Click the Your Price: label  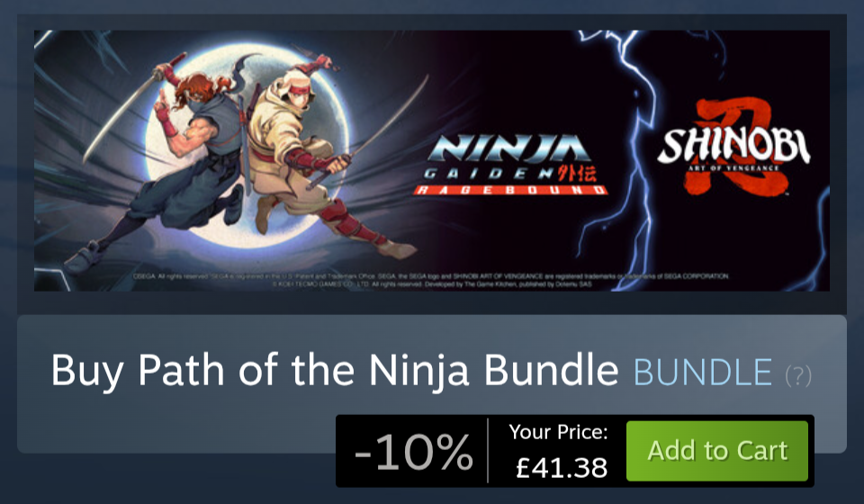(558, 432)
